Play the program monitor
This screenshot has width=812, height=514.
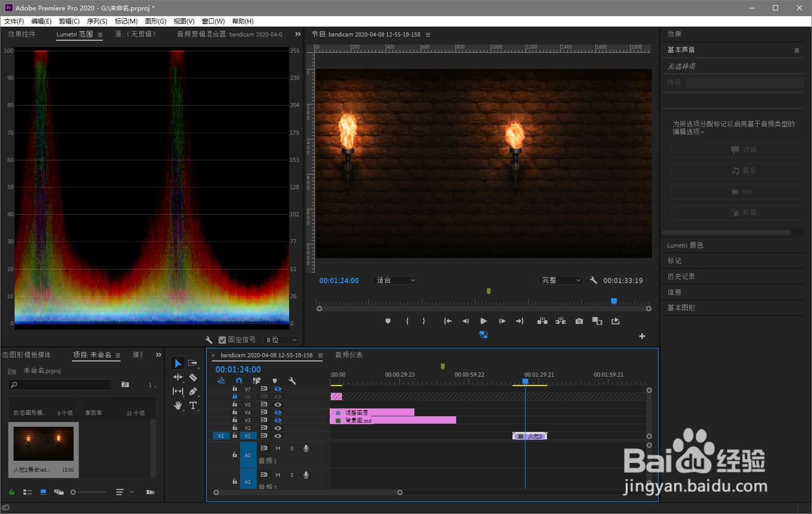[484, 321]
